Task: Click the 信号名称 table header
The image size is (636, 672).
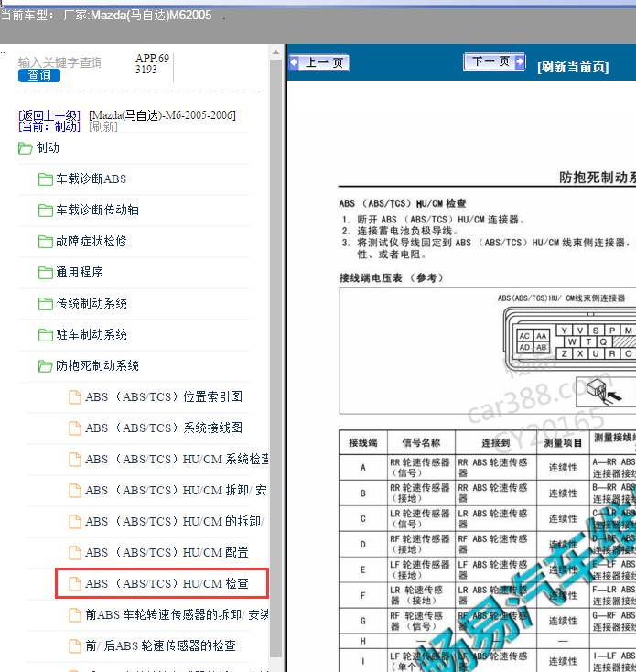Action: [421, 443]
